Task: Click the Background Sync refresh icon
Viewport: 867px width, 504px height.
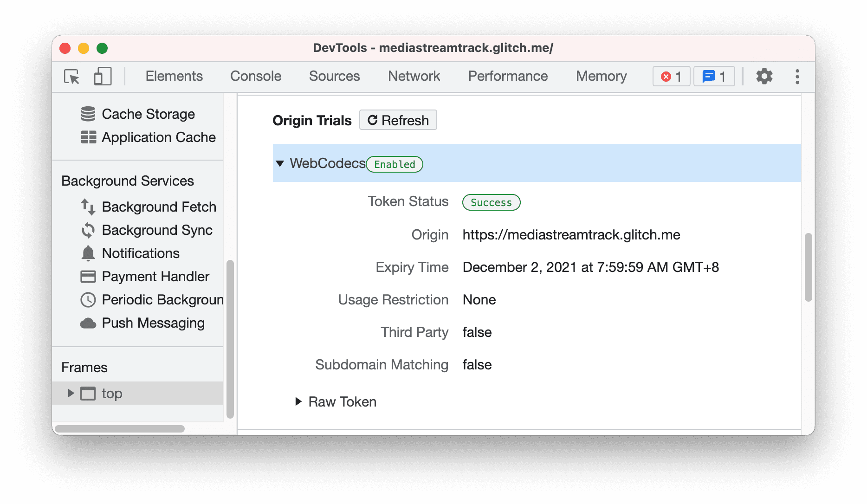Action: pos(88,230)
